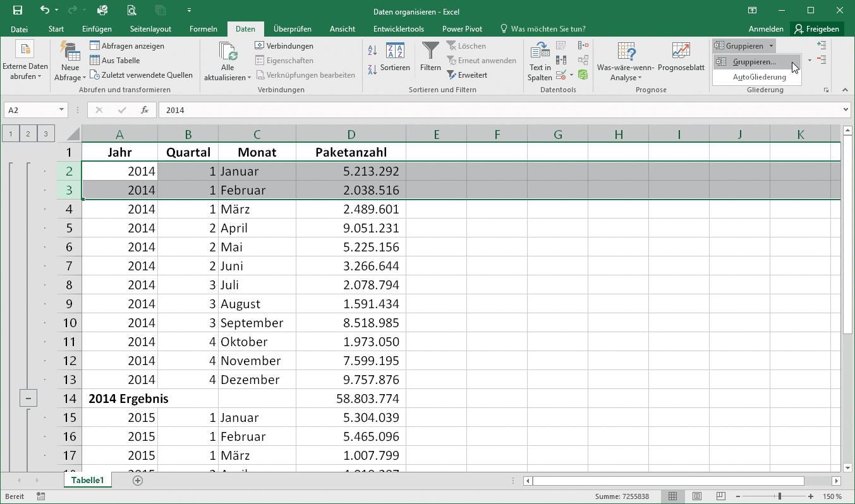Launch Text in Spalten wizard
Image resolution: width=855 pixels, height=504 pixels.
(x=540, y=62)
